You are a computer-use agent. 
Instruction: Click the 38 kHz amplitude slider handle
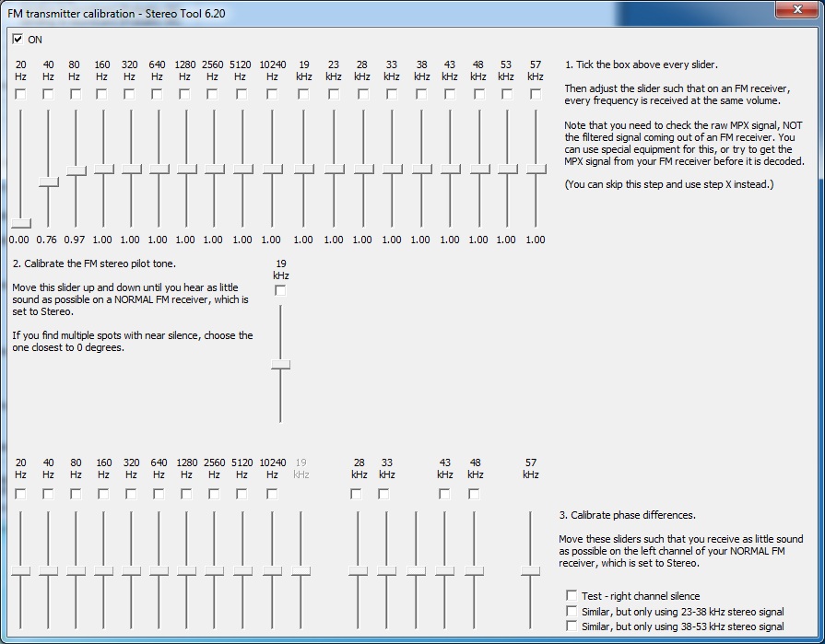pos(421,169)
